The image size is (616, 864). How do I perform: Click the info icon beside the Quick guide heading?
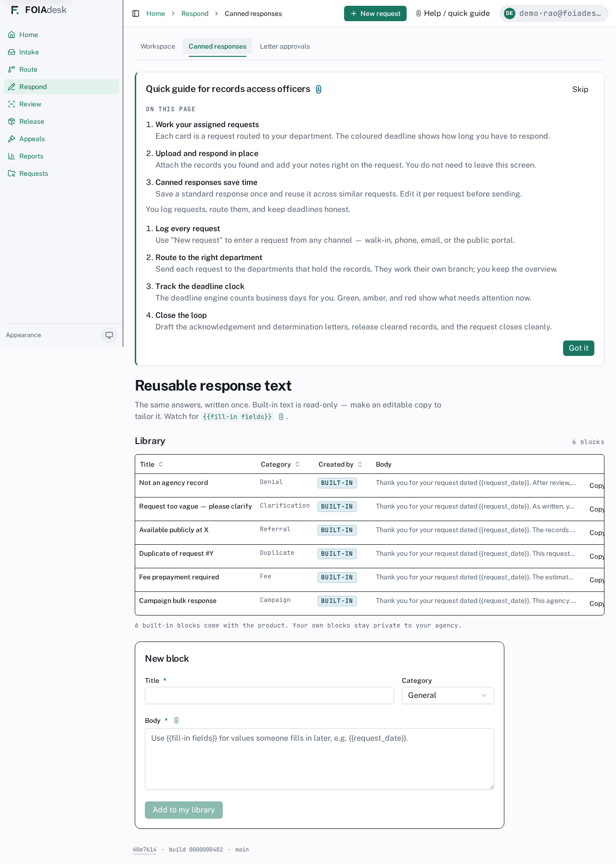[x=319, y=89]
